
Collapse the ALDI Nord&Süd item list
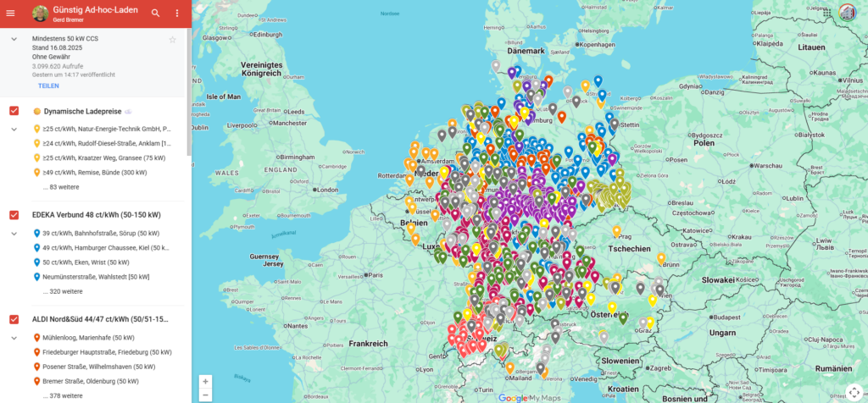click(x=14, y=337)
